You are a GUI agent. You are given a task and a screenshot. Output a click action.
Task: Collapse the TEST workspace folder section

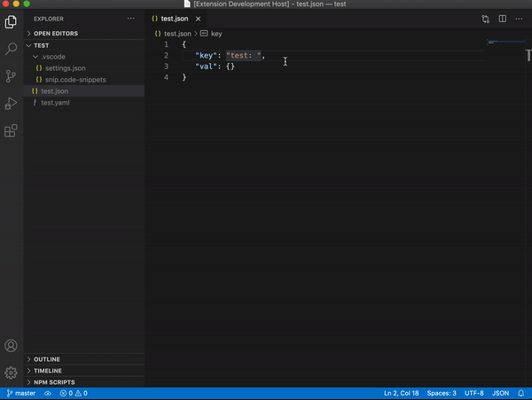point(84,45)
